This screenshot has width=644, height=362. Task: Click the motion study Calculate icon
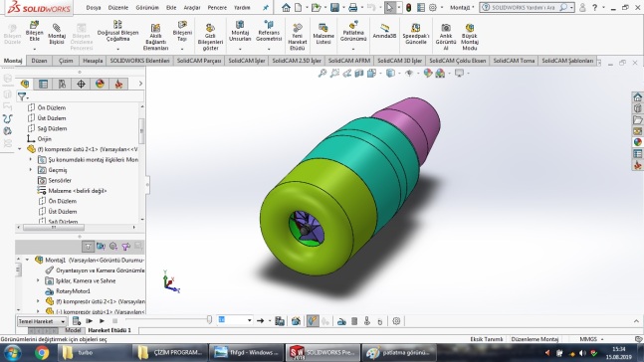click(x=77, y=321)
